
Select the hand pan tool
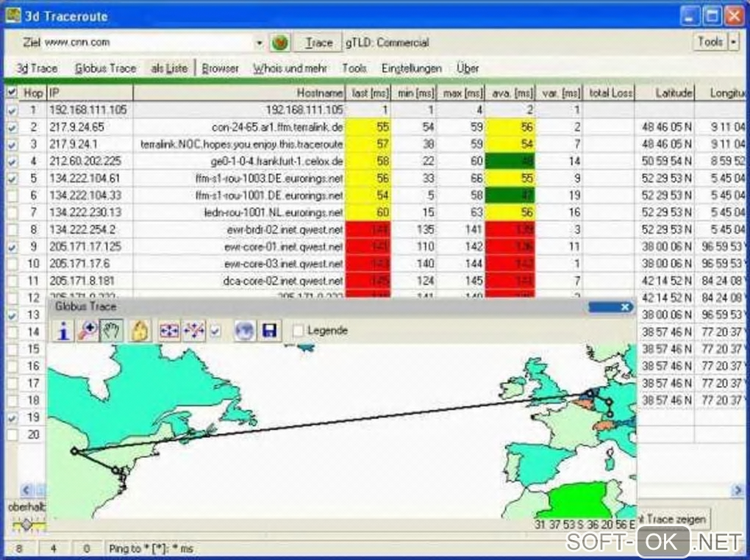112,331
